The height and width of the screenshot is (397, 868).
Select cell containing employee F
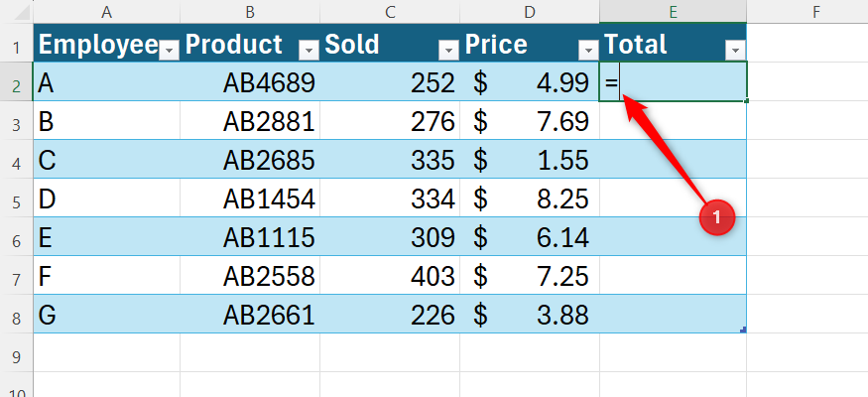coord(107,275)
